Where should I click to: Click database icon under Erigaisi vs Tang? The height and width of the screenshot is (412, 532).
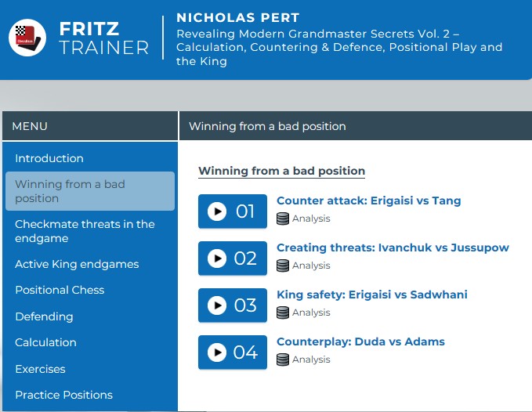pos(283,219)
